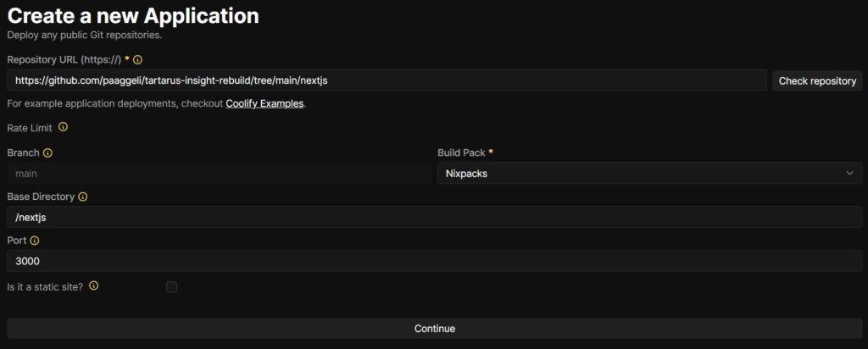Click the static site question info icon

click(x=93, y=286)
